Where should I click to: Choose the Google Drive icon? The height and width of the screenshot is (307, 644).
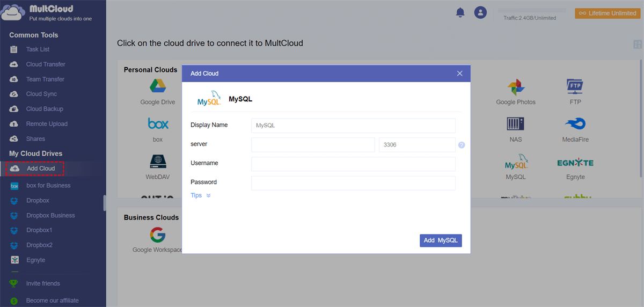[x=158, y=87]
